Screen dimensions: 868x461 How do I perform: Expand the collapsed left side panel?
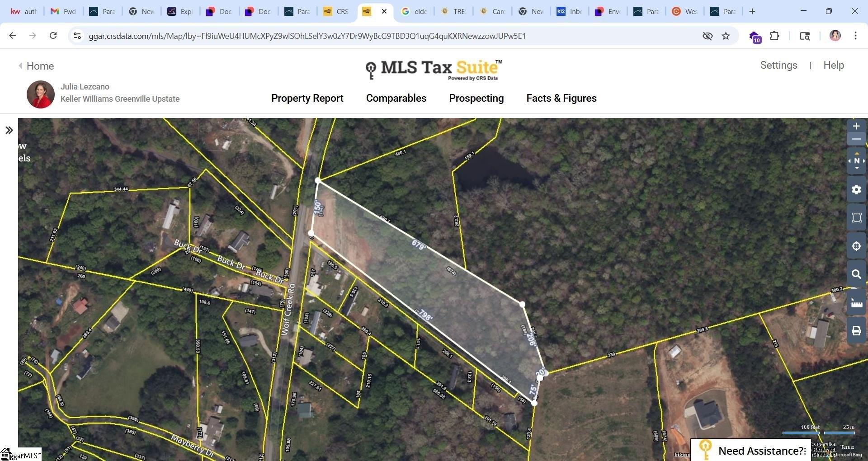pyautogui.click(x=9, y=131)
